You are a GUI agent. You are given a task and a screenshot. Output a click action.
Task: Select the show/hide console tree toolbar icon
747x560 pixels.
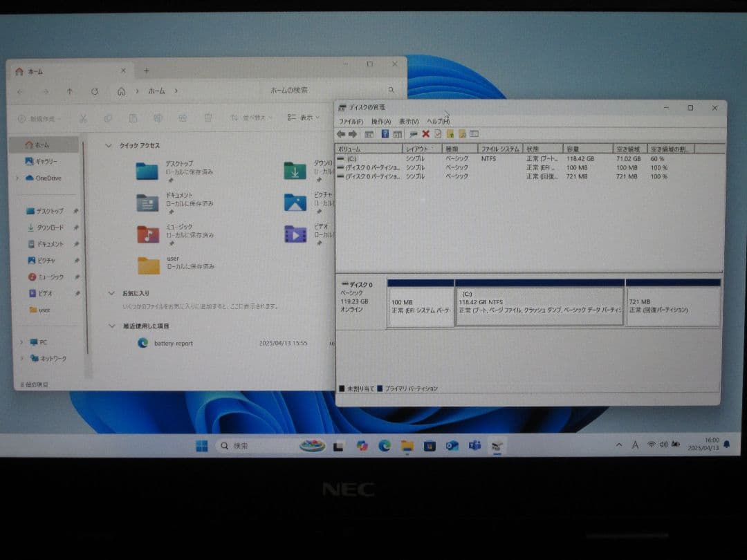pos(369,134)
